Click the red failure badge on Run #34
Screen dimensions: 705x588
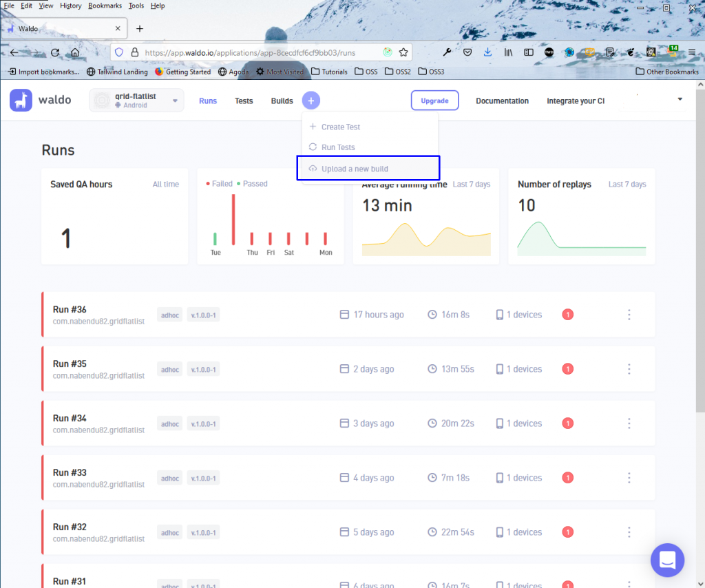pyautogui.click(x=567, y=423)
